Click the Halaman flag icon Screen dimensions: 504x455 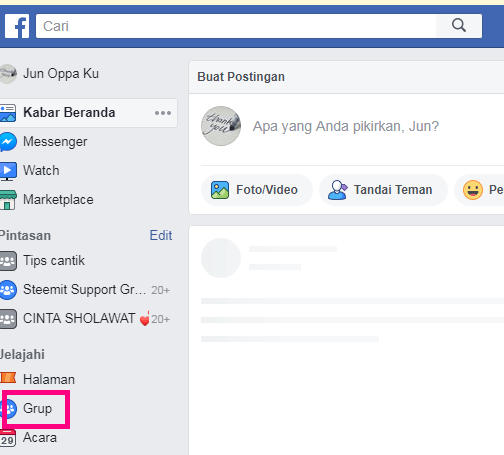[x=8, y=378]
